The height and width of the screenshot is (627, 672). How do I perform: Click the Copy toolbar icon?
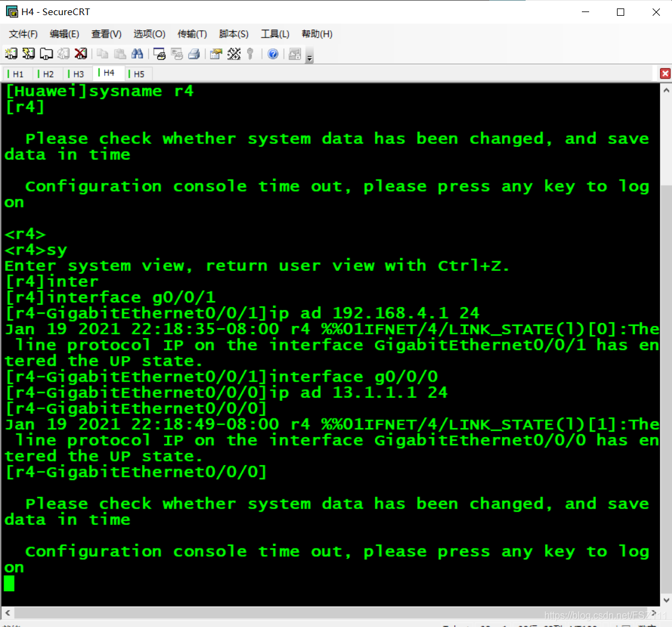(102, 54)
